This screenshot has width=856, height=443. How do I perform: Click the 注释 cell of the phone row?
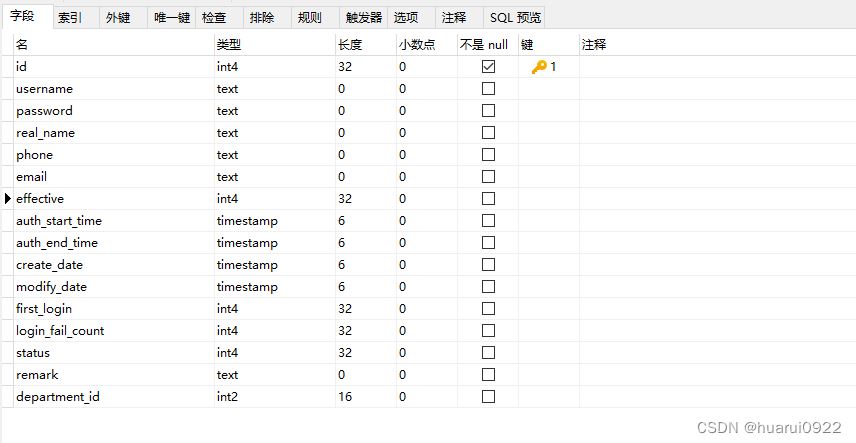717,155
